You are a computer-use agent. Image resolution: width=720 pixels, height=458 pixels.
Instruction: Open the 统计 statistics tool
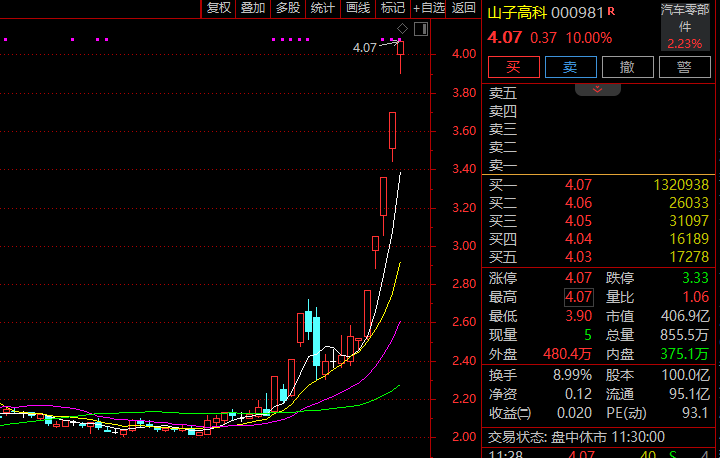pos(323,8)
